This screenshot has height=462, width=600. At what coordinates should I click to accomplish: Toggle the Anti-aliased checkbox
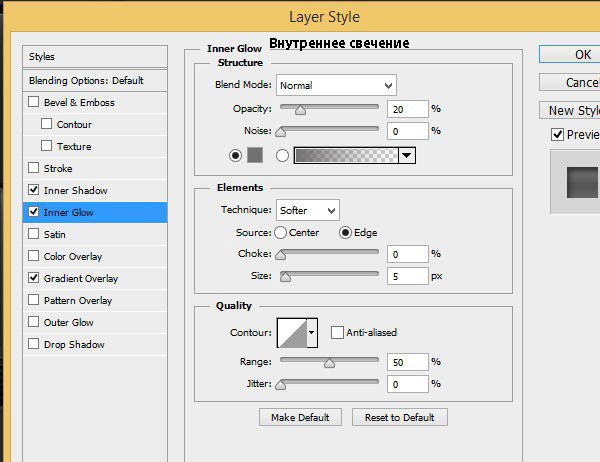click(x=337, y=332)
